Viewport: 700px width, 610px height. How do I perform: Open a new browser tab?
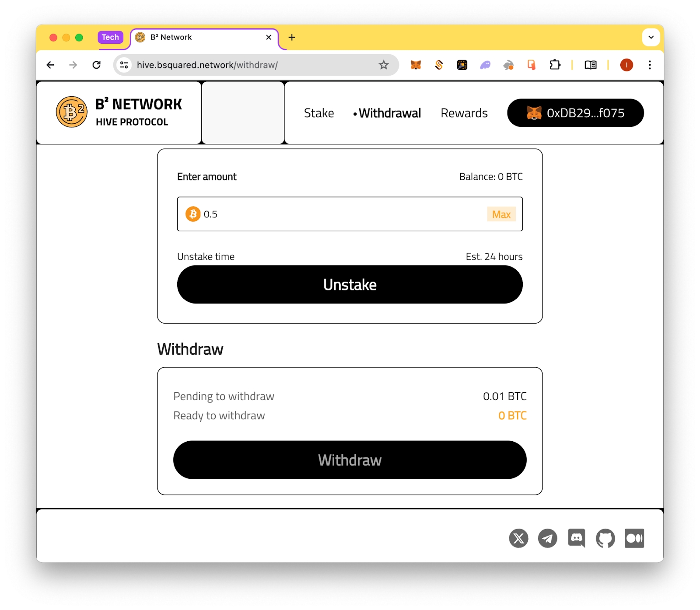tap(292, 38)
